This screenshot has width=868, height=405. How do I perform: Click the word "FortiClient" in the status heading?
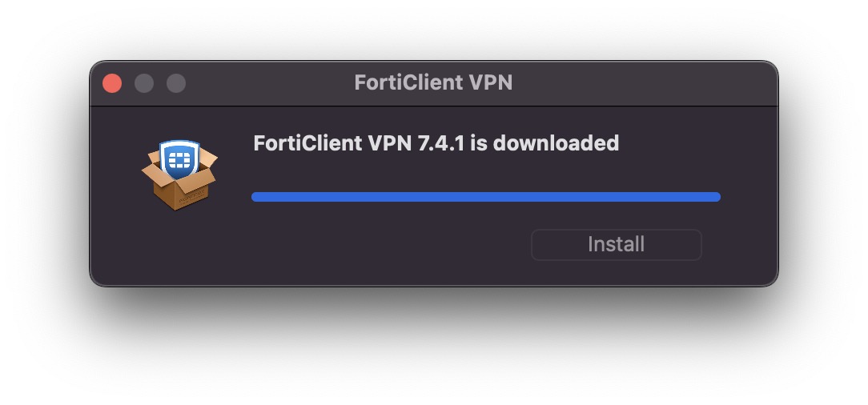307,143
